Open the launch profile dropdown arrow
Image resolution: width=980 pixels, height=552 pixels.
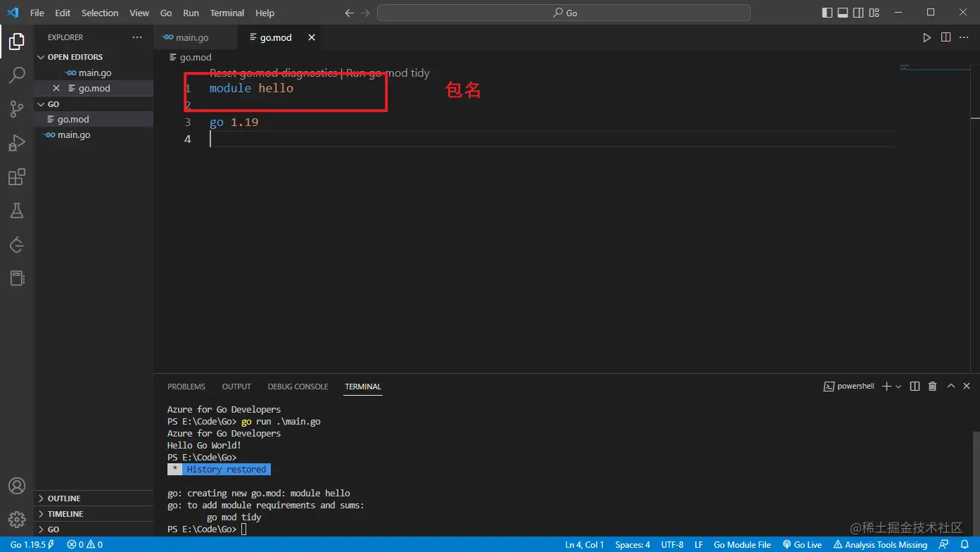click(x=898, y=387)
